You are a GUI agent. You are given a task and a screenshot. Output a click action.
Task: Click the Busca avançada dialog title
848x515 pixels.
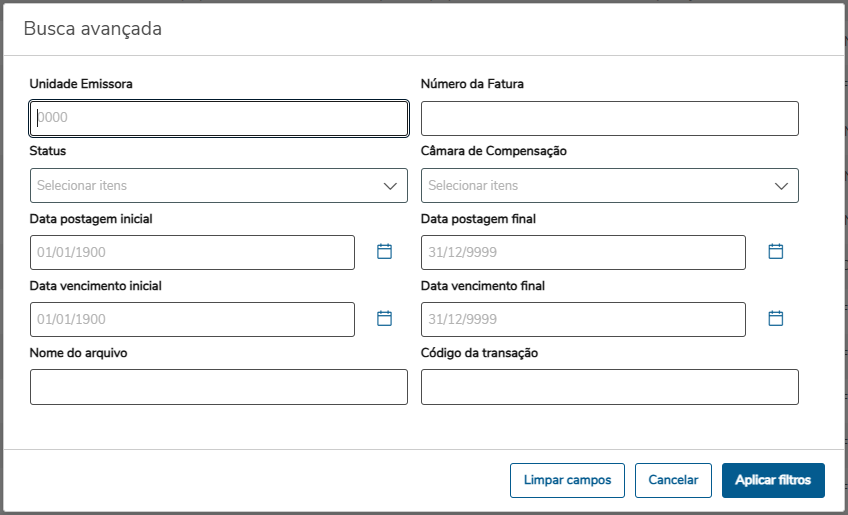tap(93, 29)
